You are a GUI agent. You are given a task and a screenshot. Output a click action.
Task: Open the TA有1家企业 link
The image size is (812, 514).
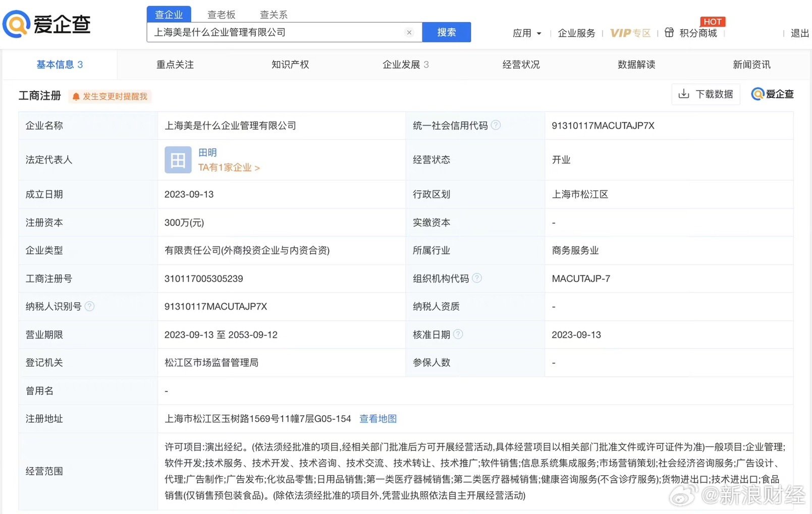[229, 167]
